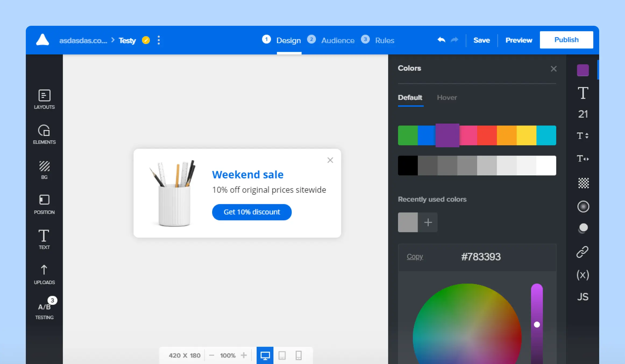Pick the red color swatch
This screenshot has width=625, height=364.
tap(487, 135)
